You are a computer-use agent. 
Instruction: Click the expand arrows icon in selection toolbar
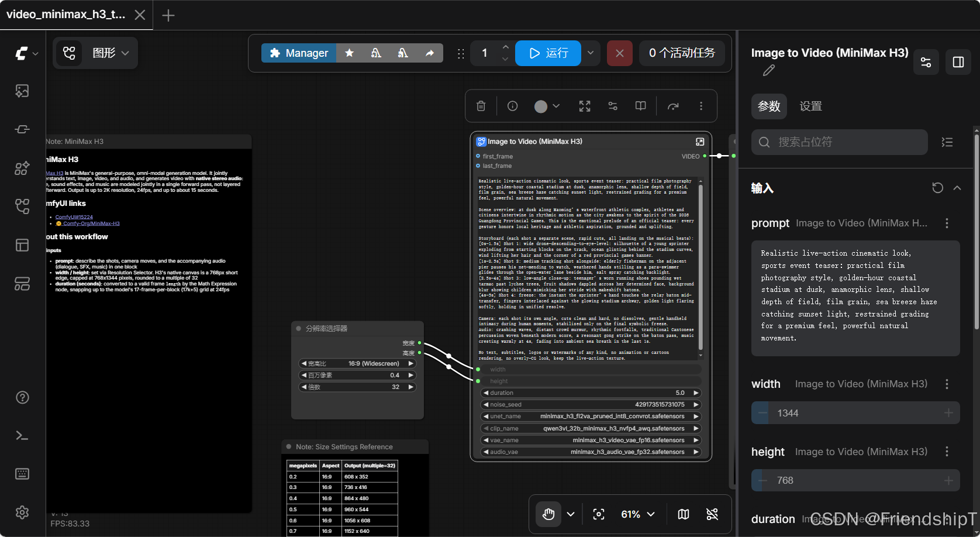[x=585, y=106]
